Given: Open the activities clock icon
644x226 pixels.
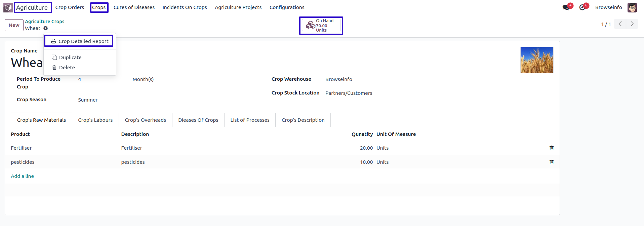Looking at the screenshot, I should point(582,7).
